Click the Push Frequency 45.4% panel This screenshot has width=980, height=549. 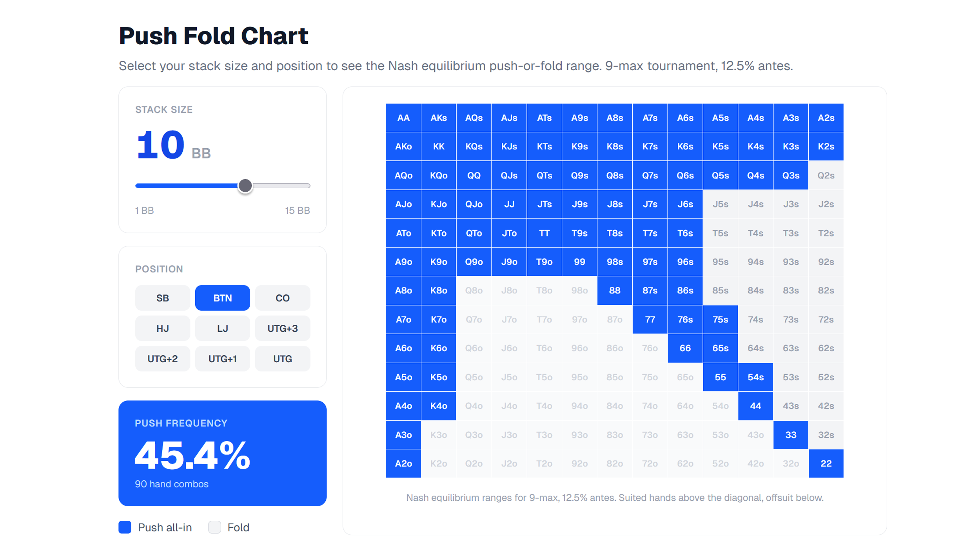pyautogui.click(x=222, y=453)
